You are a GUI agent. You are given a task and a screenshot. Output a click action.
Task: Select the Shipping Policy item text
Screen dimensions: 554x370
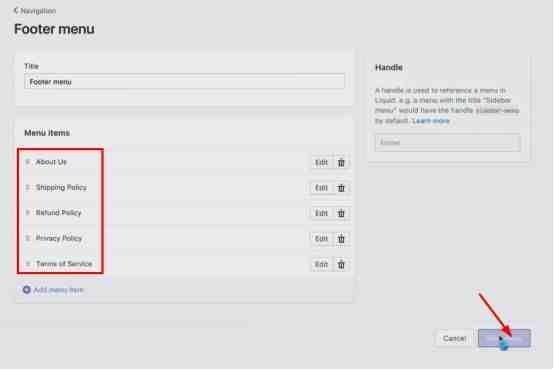[x=61, y=188]
